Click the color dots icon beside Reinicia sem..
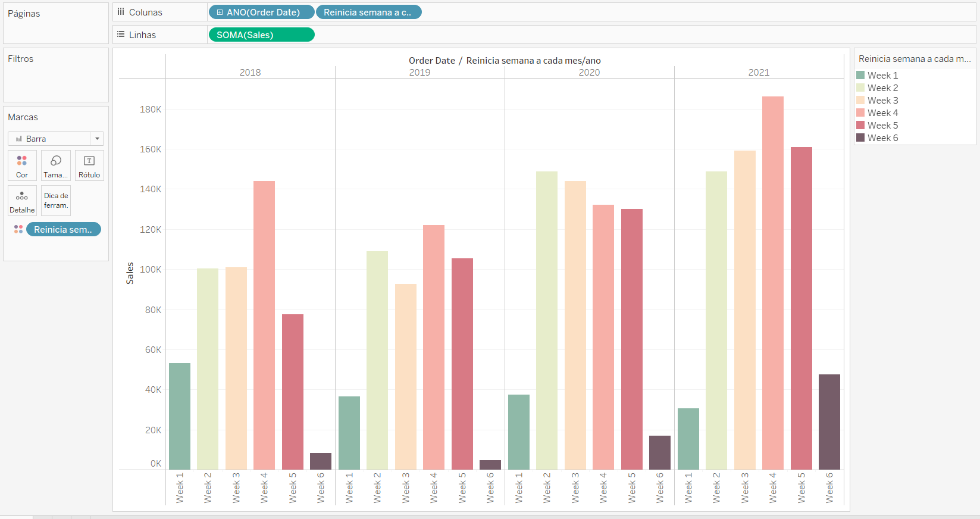Screen dimensions: 980x519 (18, 229)
